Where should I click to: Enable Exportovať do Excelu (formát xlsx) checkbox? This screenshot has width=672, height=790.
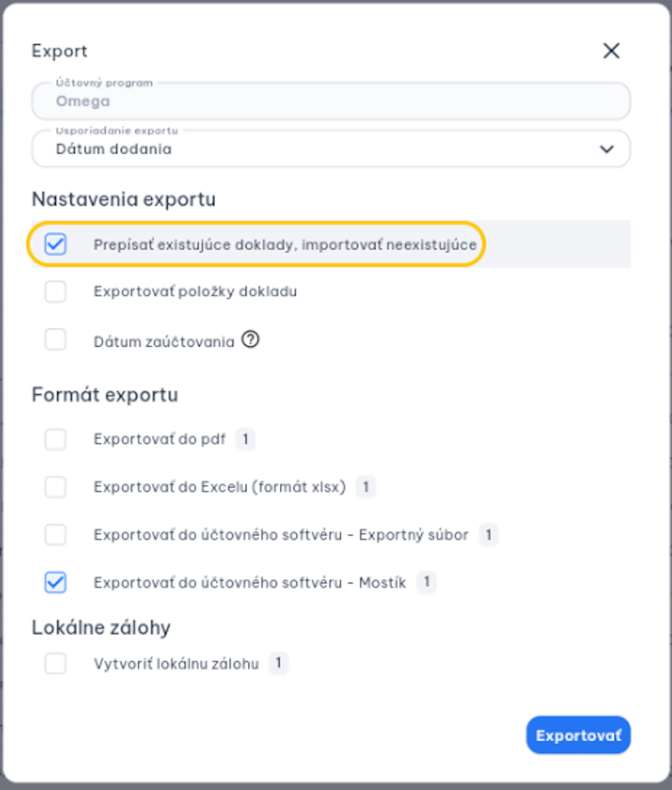[56, 487]
